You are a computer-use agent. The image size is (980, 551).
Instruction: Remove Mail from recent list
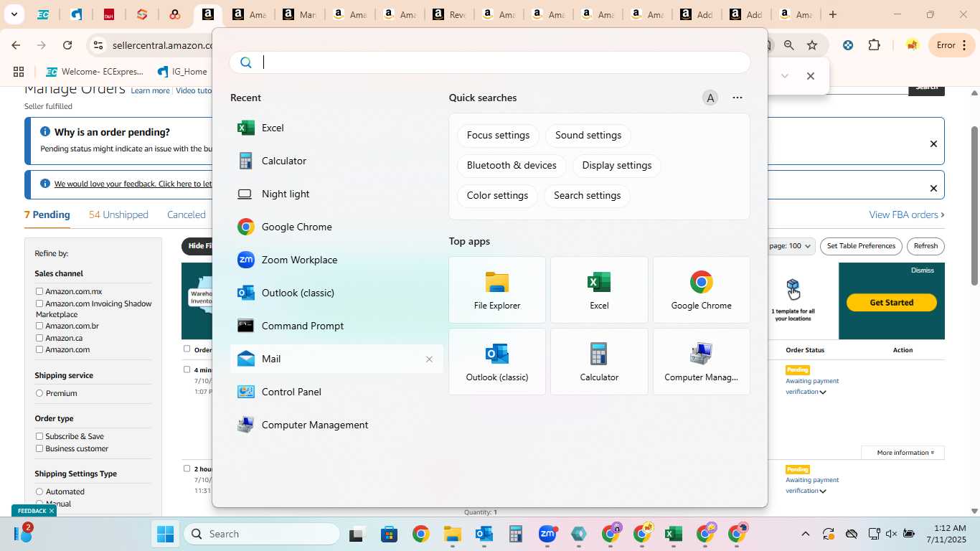point(429,359)
